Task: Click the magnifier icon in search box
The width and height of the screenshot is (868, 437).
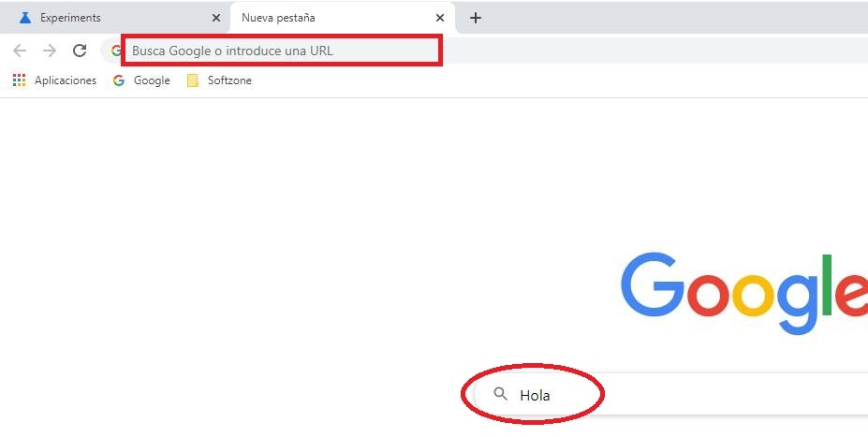Action: point(500,394)
